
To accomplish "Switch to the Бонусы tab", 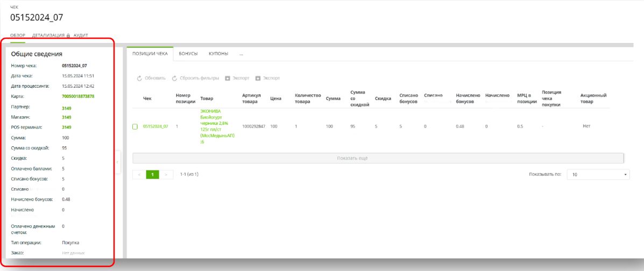I will (x=188, y=54).
